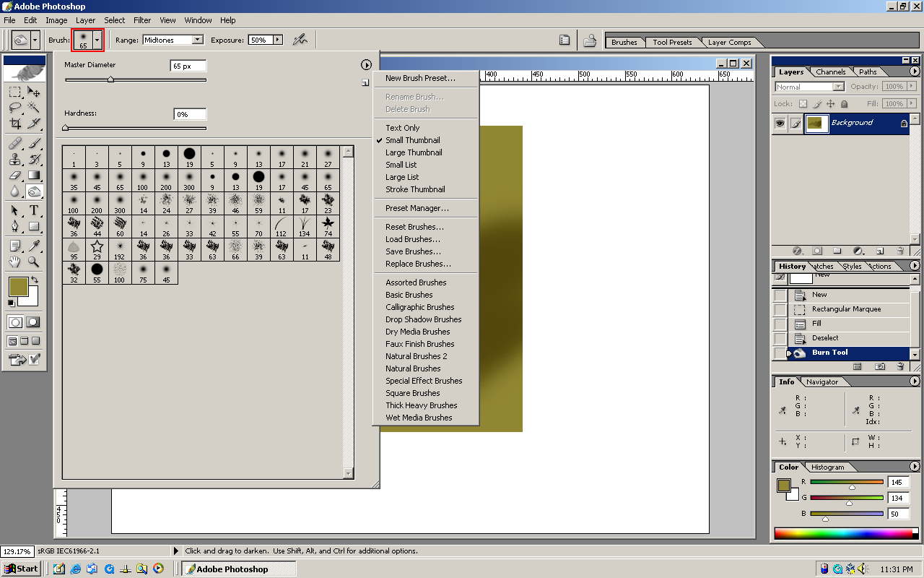
Task: Select the Notes tool
Action: [x=15, y=246]
